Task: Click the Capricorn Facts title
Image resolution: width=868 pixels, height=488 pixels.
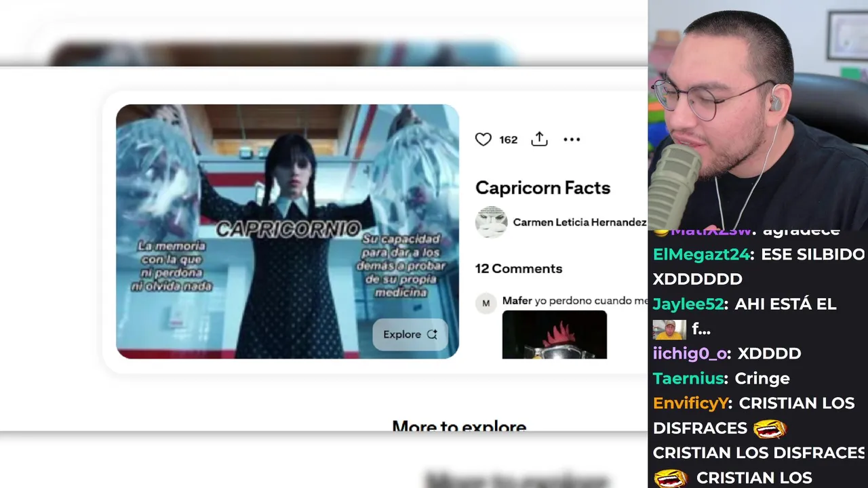Action: coord(542,188)
